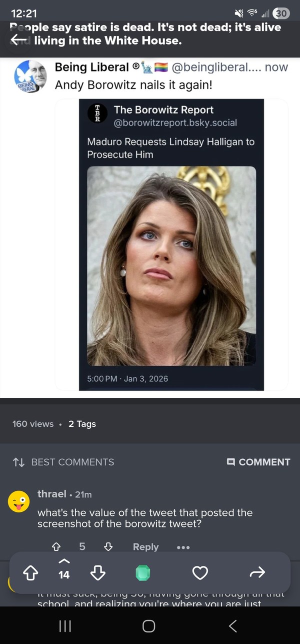Tap thrael's winking emoji avatar
This screenshot has width=300, height=644.
click(x=18, y=501)
